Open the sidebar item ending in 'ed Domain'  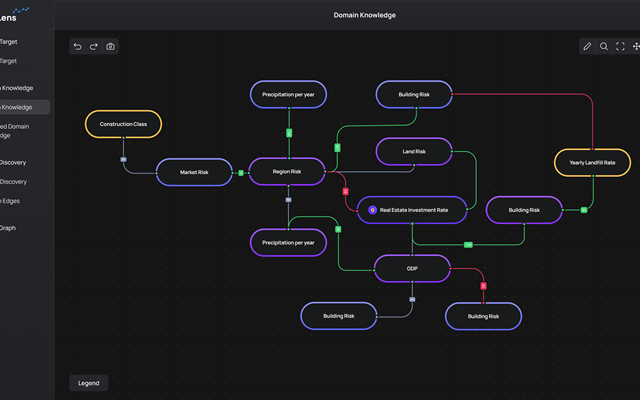(x=15, y=131)
